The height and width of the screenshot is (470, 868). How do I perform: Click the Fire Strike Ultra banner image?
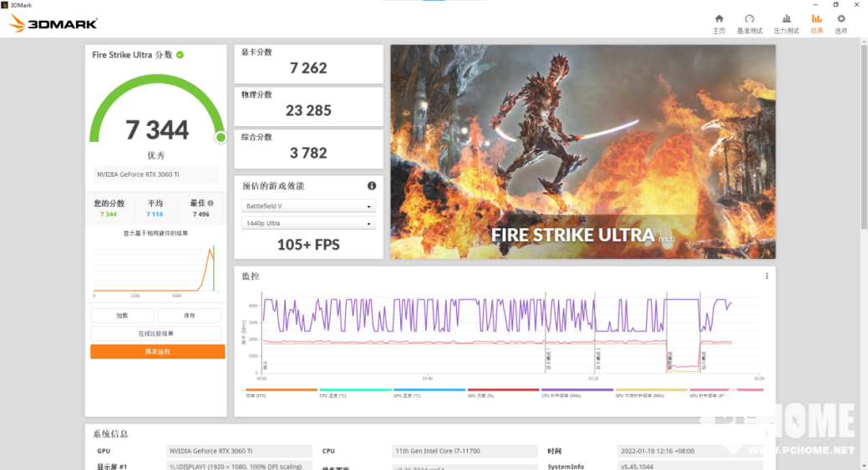coord(583,151)
